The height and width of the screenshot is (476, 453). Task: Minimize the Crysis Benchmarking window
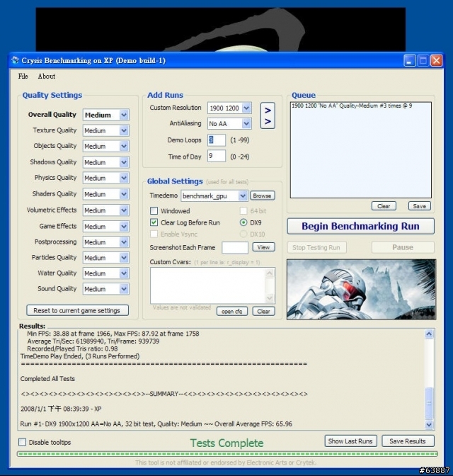point(409,60)
